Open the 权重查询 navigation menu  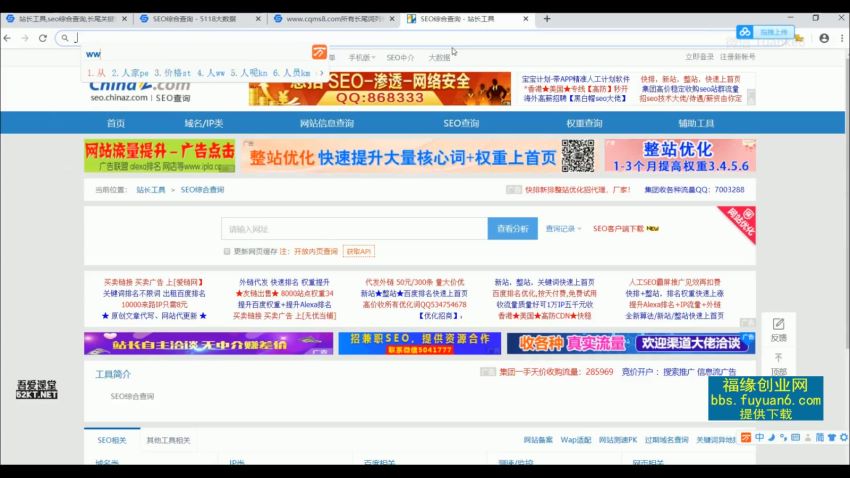(x=584, y=123)
